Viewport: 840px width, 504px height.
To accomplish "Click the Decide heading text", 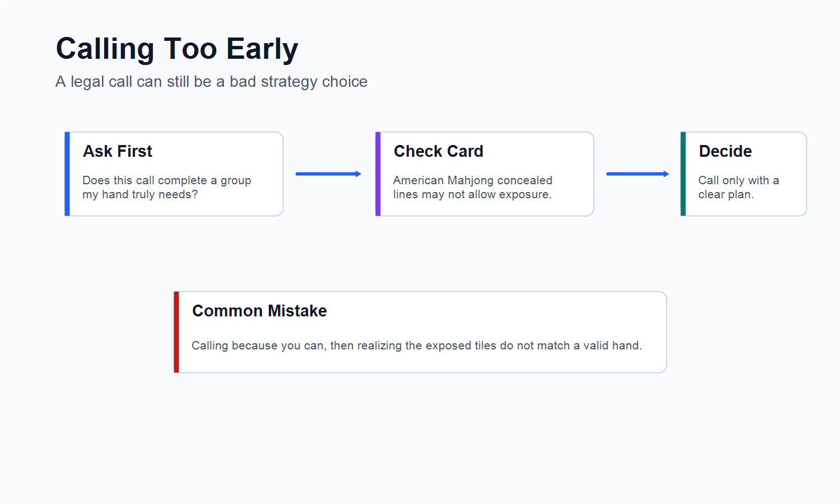I will [725, 151].
